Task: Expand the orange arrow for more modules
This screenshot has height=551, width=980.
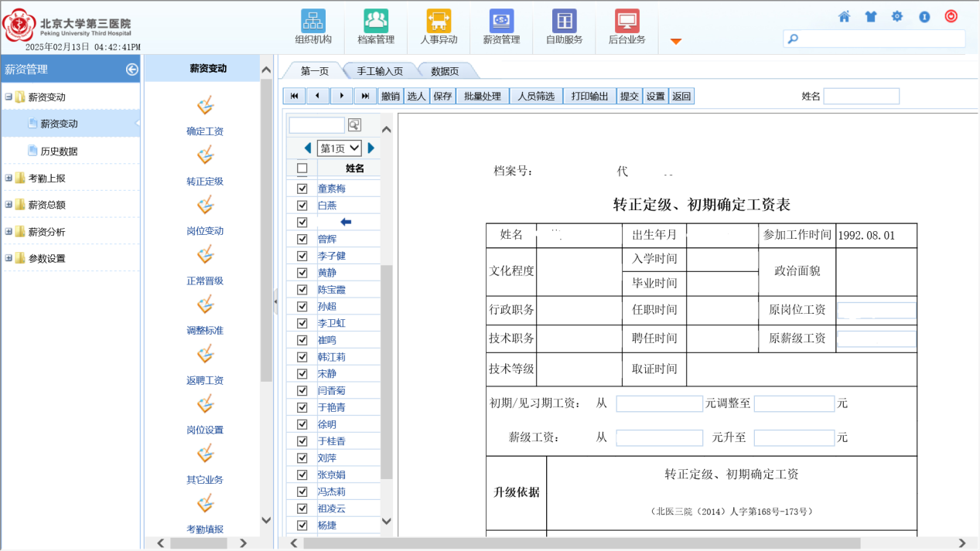Action: pyautogui.click(x=675, y=41)
